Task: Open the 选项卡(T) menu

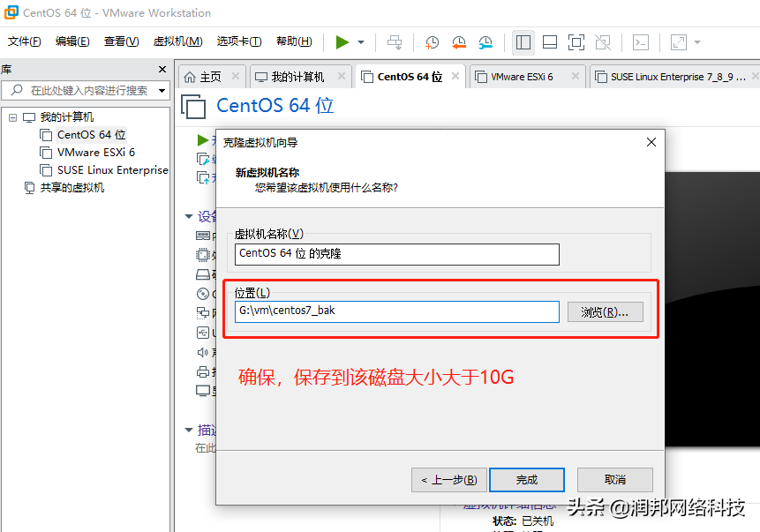Action: pyautogui.click(x=239, y=41)
